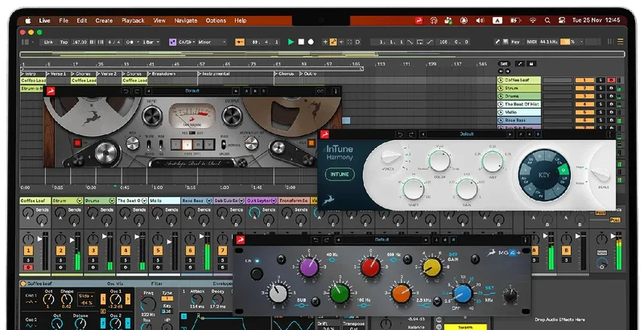Open the Strum mixer track dropdown arrow

coord(79,200)
